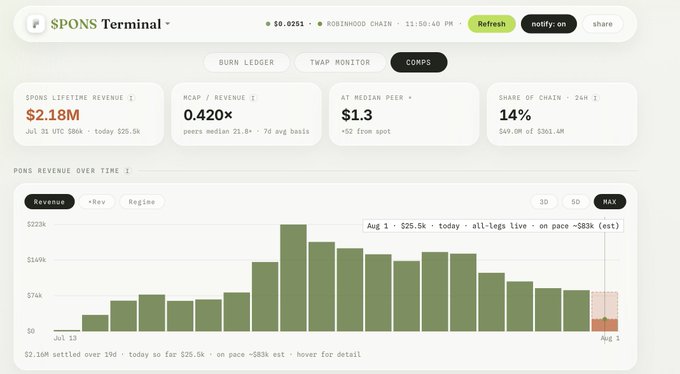Click the Share of Chain 24H info icon

(596, 98)
